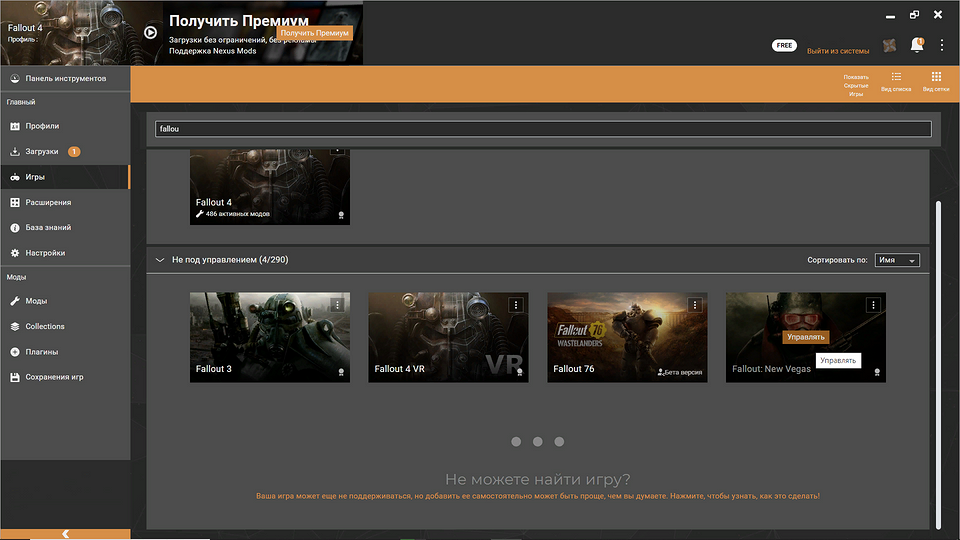Switch to grid view layout
The height and width of the screenshot is (540, 960).
936,81
